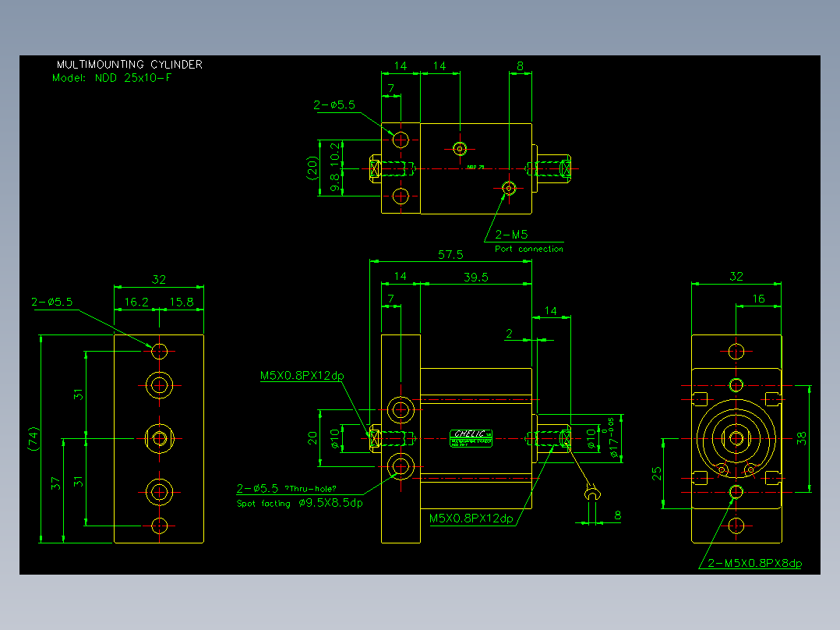Click the Spot facing ø9.5X8.5dp note

[299, 503]
